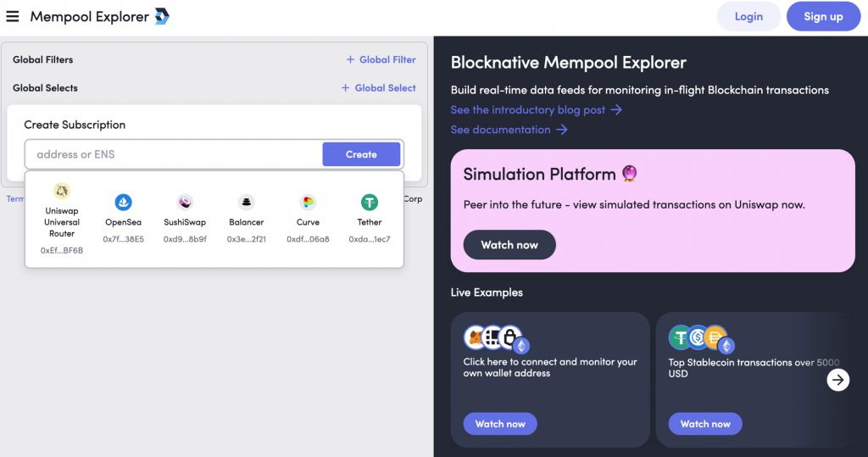This screenshot has width=868, height=457.
Task: Click 'Click here to connect and monitor' text
Action: click(x=550, y=367)
